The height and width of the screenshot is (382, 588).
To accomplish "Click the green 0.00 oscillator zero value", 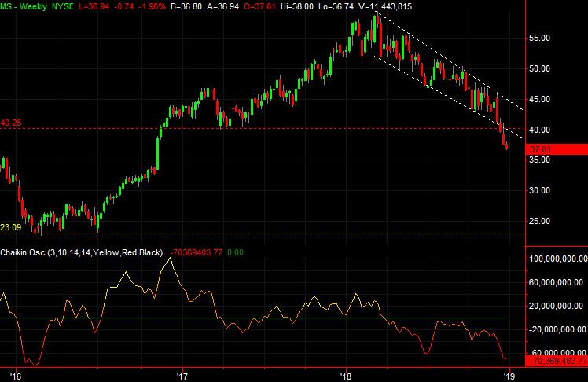I will coord(235,252).
